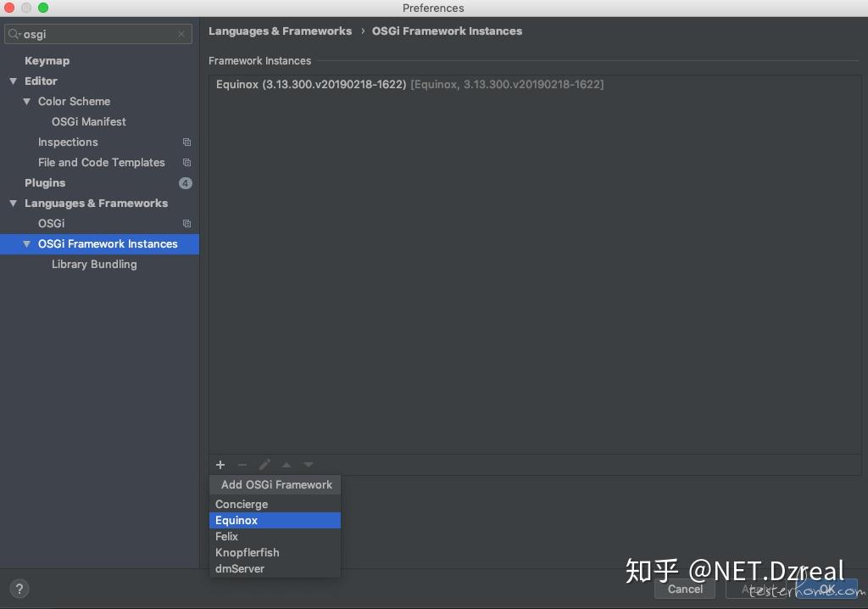Click the badge icon beside the OSGi entry

(186, 223)
